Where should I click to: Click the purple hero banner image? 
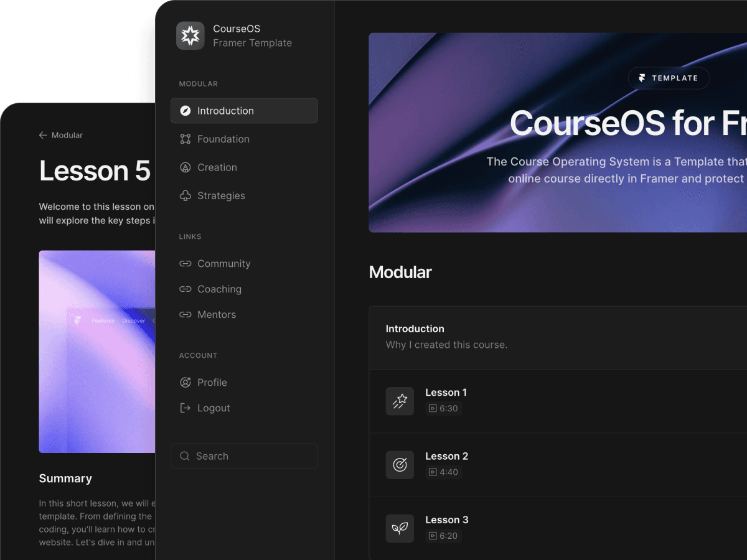tap(558, 133)
